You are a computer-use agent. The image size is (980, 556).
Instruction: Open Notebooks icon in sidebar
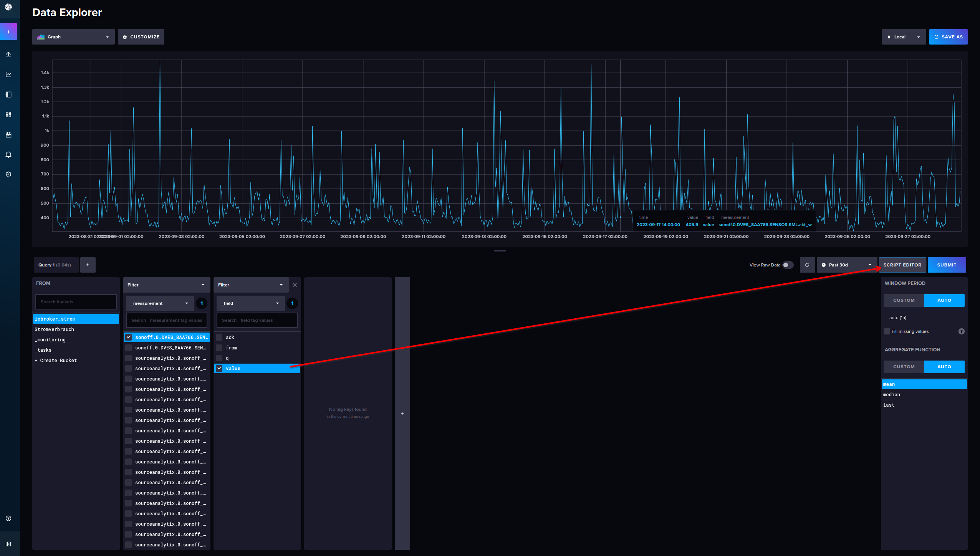tap(8, 94)
